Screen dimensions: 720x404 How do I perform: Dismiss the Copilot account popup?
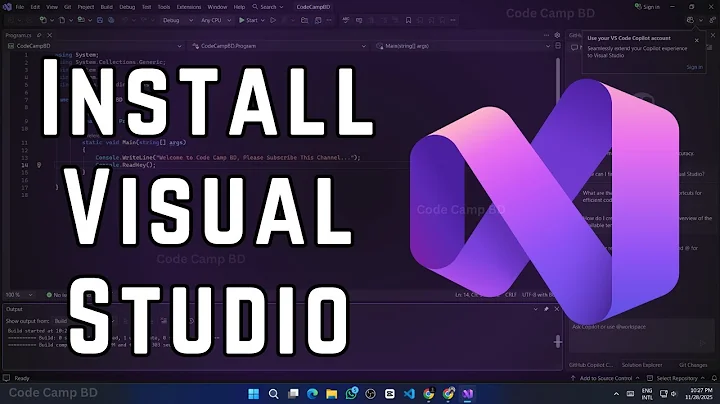click(x=697, y=40)
